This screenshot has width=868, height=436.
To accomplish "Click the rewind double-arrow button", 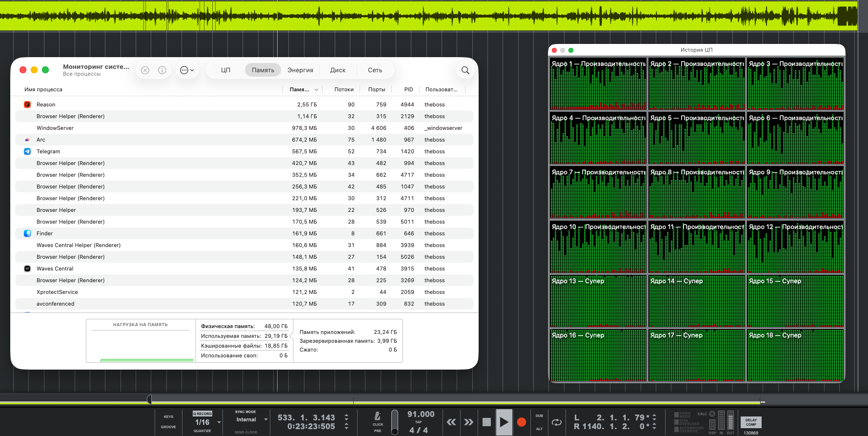I will 451,422.
